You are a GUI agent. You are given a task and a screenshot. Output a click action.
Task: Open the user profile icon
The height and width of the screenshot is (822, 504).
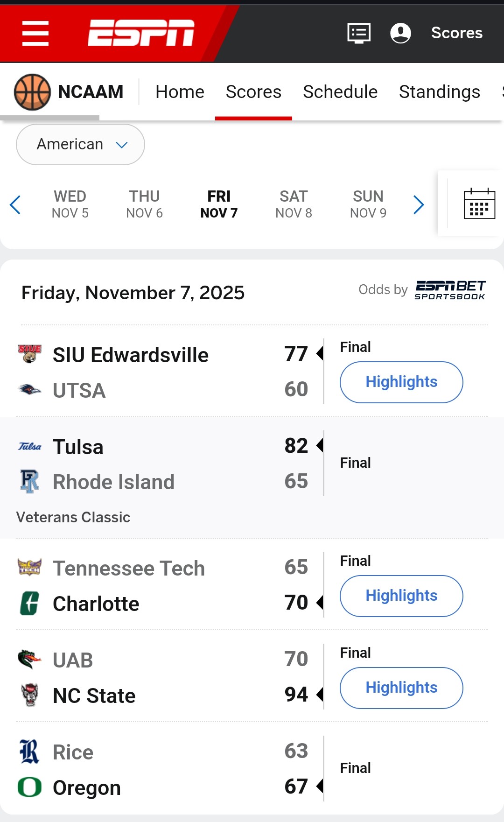coord(400,33)
